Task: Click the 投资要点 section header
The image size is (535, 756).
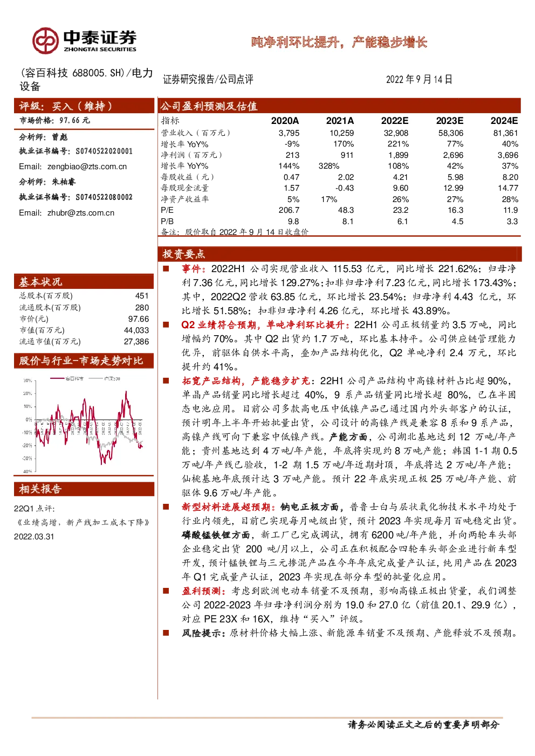Action: 340,254
